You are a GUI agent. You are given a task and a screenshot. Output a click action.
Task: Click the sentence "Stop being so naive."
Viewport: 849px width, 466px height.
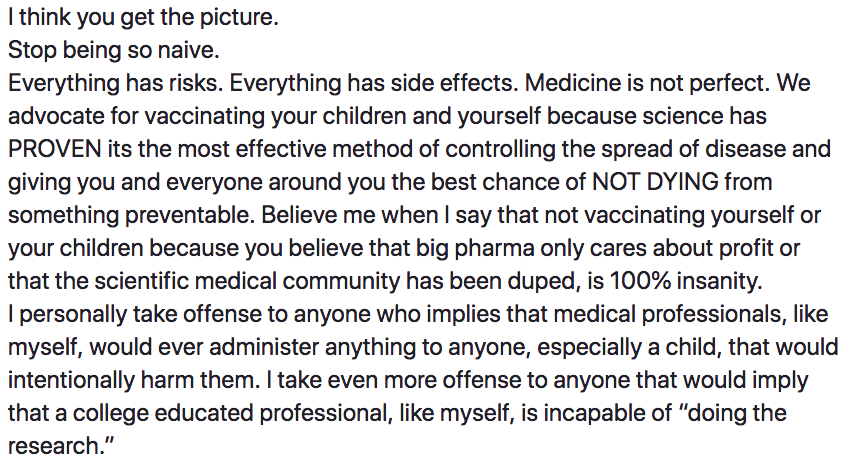114,50
